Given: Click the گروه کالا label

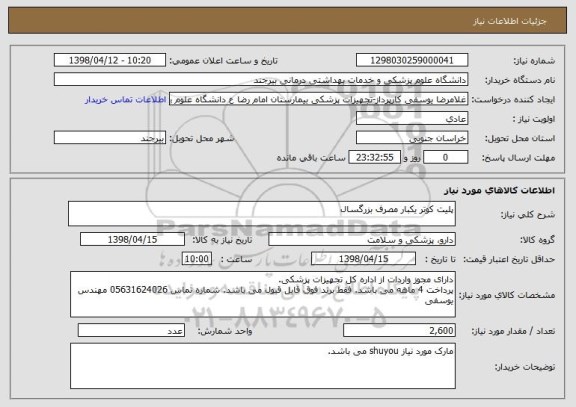Looking at the screenshot, I should tap(537, 240).
